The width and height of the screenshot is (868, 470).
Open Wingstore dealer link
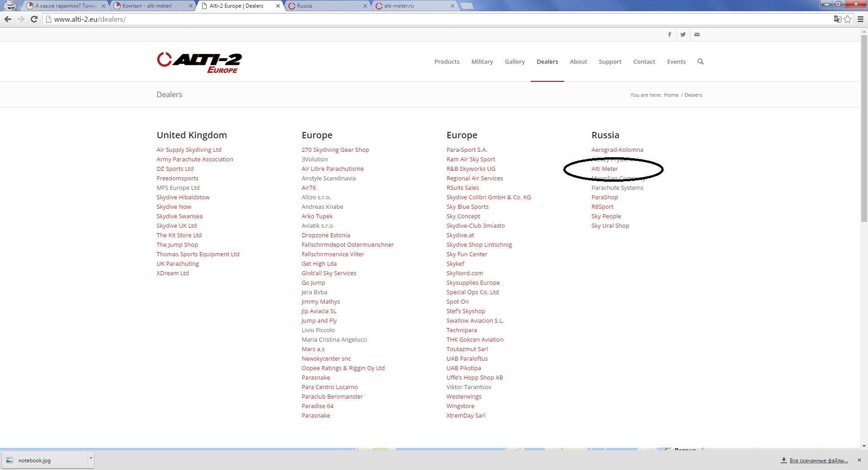click(460, 406)
